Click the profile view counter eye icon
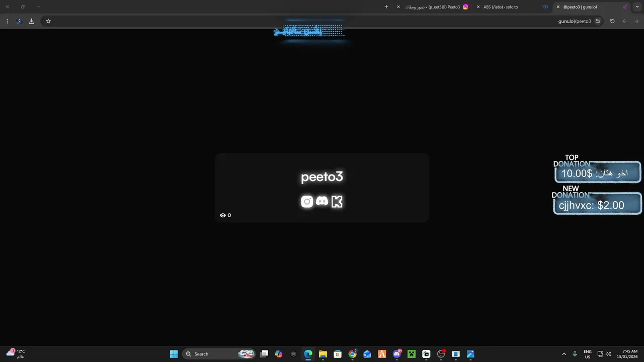This screenshot has width=644, height=362. pos(223,215)
